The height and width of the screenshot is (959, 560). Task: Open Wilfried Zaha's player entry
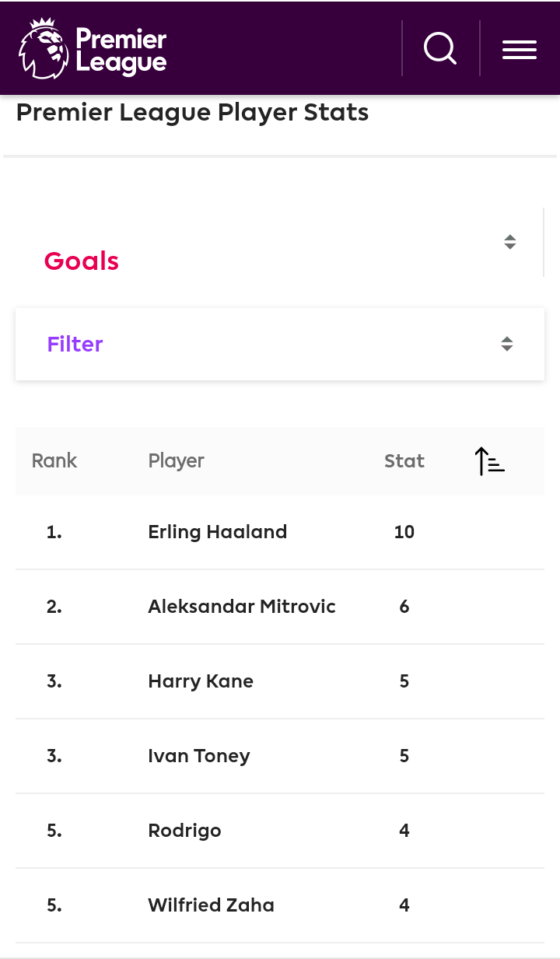tap(211, 905)
